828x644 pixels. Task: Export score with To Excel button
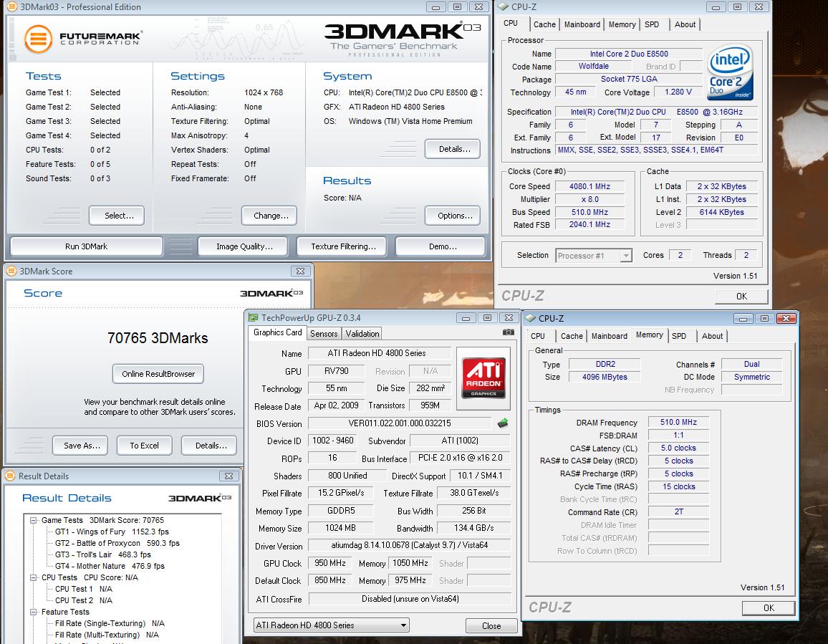click(145, 446)
